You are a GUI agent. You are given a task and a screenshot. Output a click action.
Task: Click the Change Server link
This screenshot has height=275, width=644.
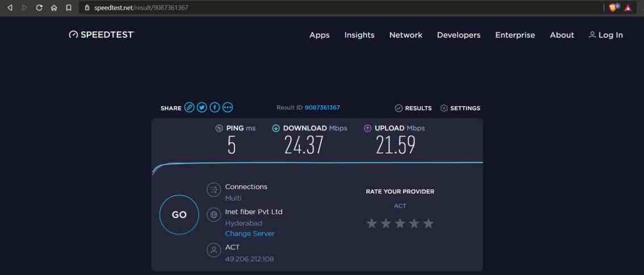tap(250, 234)
